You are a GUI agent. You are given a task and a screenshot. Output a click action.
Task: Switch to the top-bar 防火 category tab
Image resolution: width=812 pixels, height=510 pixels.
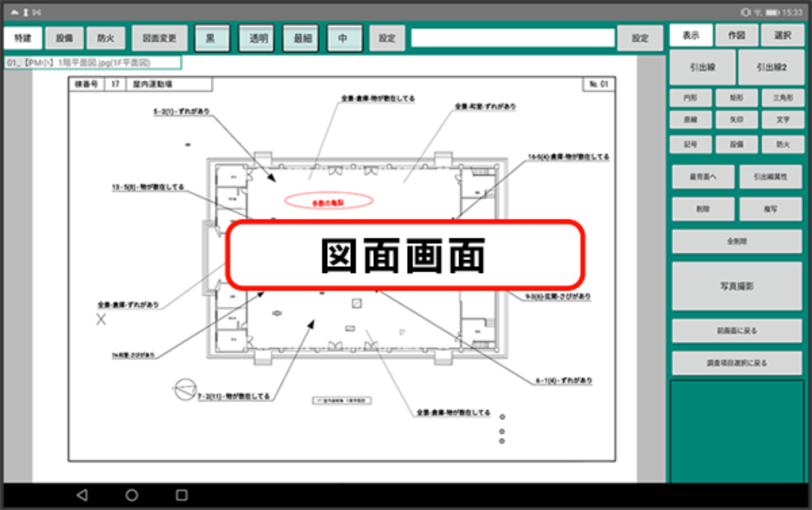pyautogui.click(x=106, y=38)
